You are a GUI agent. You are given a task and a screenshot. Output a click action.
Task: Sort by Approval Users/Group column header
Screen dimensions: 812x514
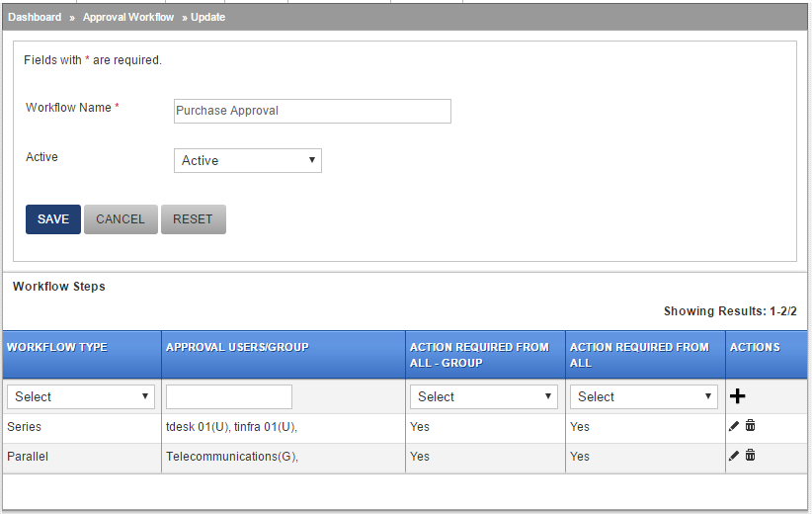click(237, 347)
